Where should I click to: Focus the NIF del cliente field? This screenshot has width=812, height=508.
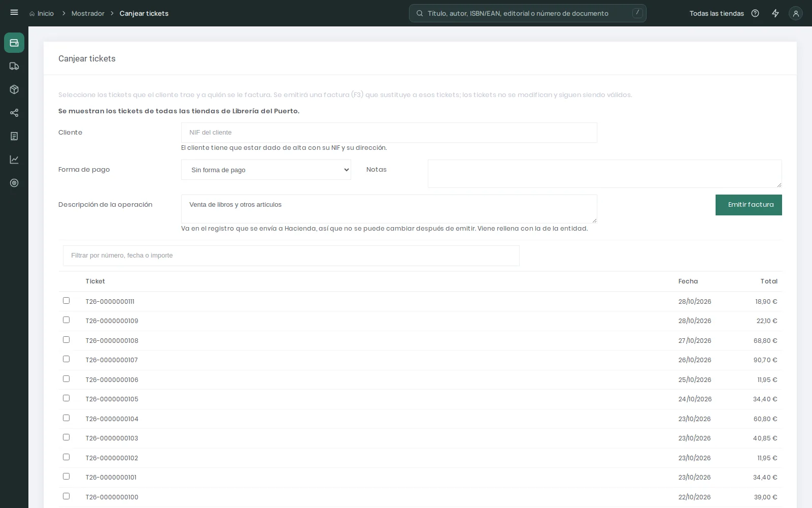click(389, 133)
